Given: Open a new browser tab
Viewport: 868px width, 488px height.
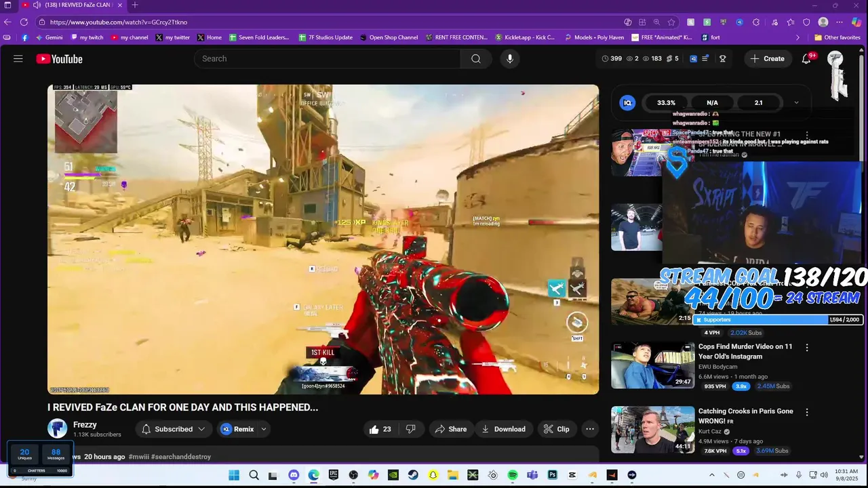Looking at the screenshot, I should click(135, 5).
